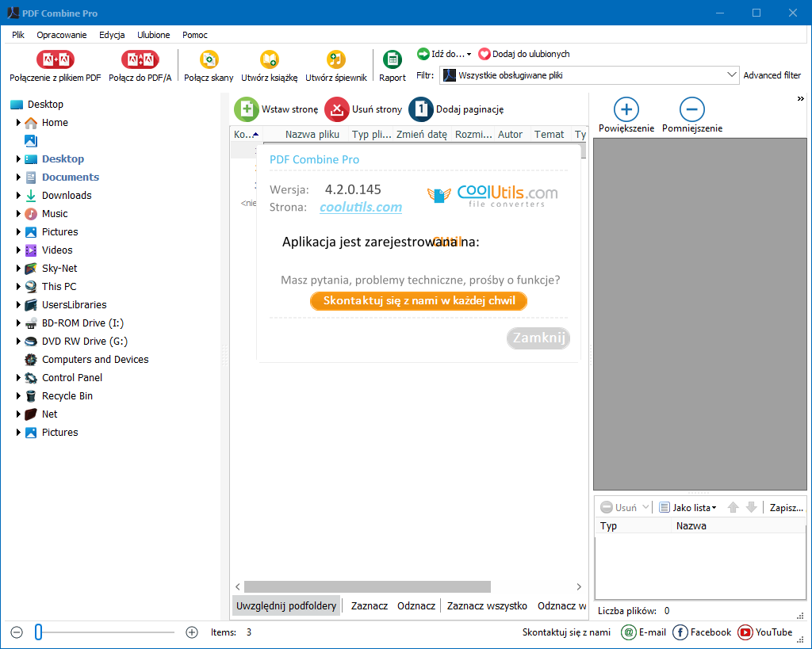Open the Edycja menu

point(112,35)
